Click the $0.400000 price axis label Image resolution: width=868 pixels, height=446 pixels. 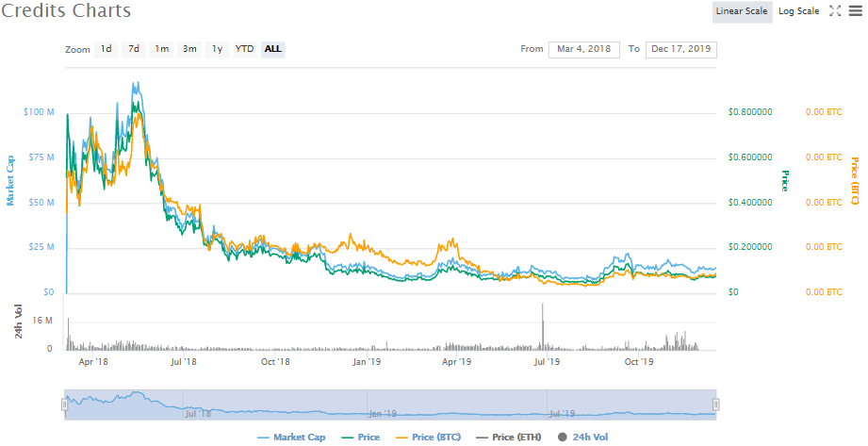click(750, 202)
